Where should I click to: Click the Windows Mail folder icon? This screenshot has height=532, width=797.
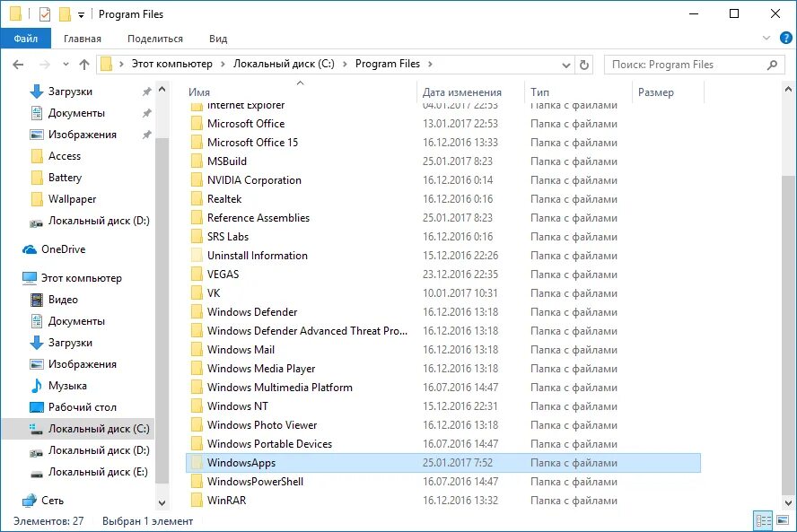[197, 350]
